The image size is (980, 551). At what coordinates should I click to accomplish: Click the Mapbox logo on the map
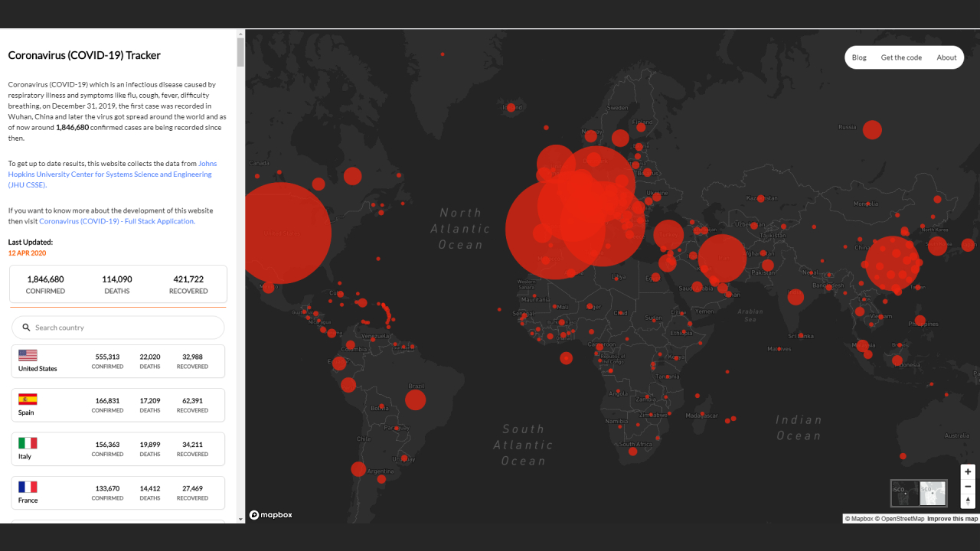271,515
